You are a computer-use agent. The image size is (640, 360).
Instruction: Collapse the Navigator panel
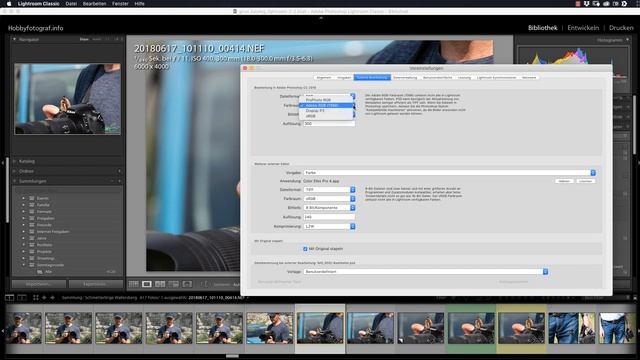[x=15, y=40]
